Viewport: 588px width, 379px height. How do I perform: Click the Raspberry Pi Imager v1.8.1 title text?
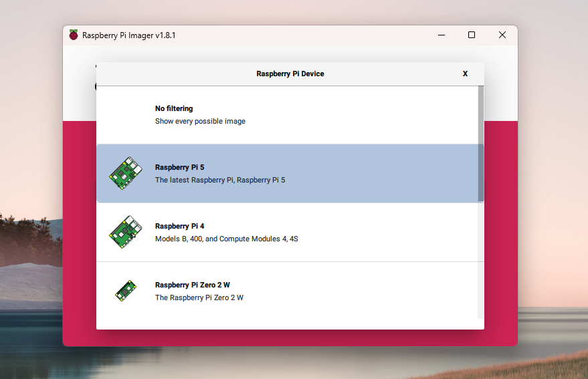tap(128, 35)
